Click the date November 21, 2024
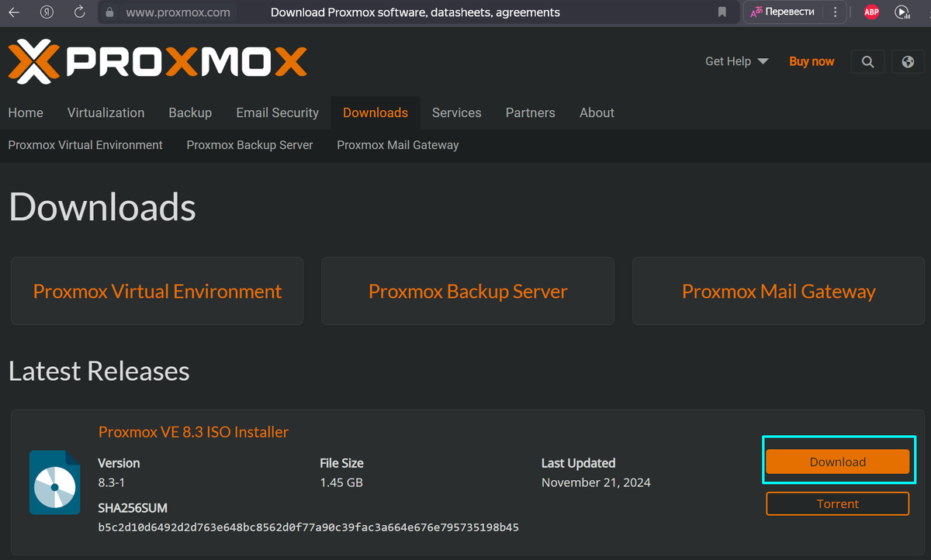Viewport: 931px width, 560px height. click(x=596, y=482)
